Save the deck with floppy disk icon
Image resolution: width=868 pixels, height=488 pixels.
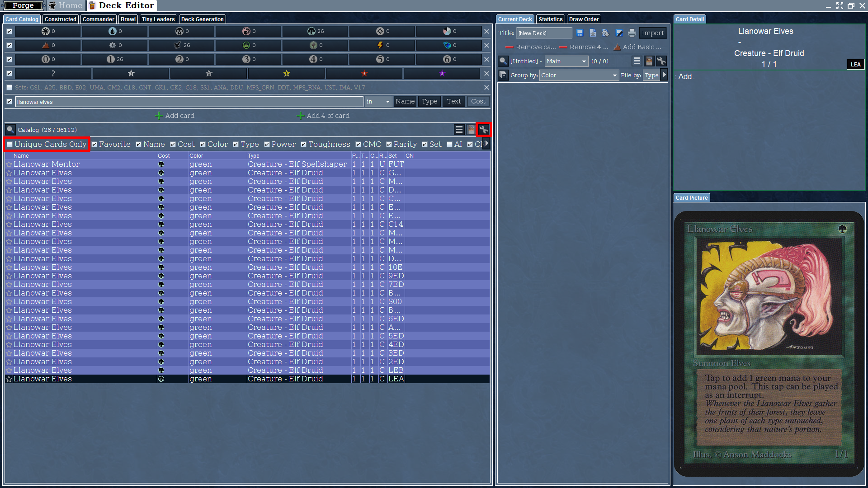pos(580,33)
